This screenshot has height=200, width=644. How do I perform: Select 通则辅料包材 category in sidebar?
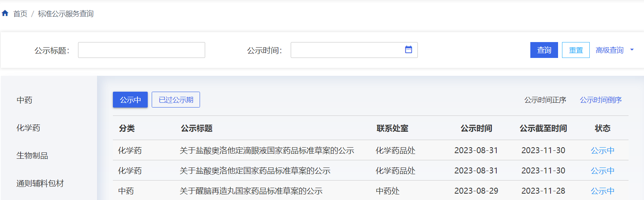[x=40, y=183]
